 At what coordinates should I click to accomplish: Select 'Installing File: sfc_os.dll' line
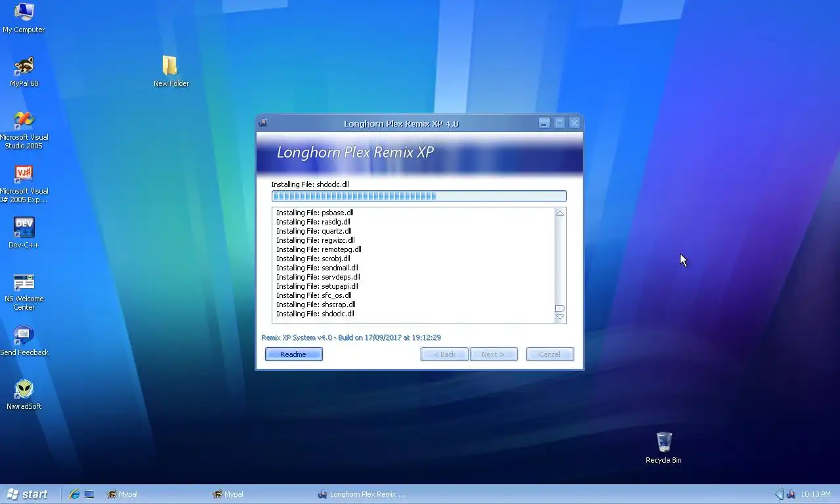click(x=314, y=295)
